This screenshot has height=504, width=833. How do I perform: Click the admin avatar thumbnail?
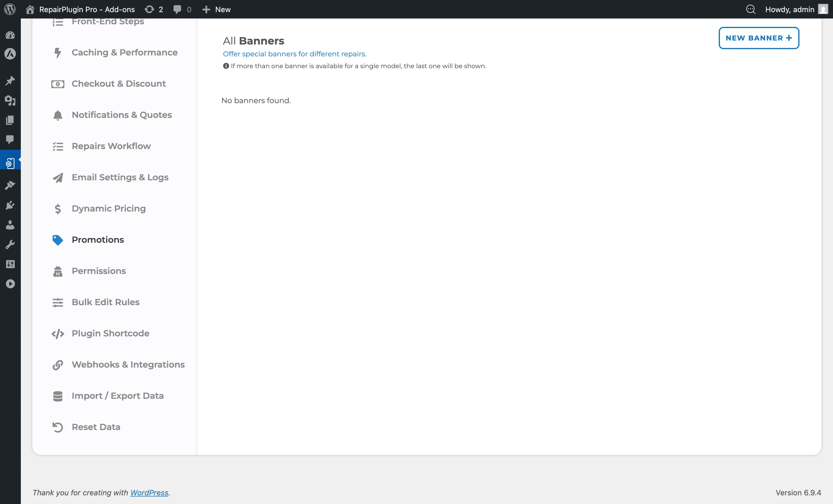tap(823, 9)
